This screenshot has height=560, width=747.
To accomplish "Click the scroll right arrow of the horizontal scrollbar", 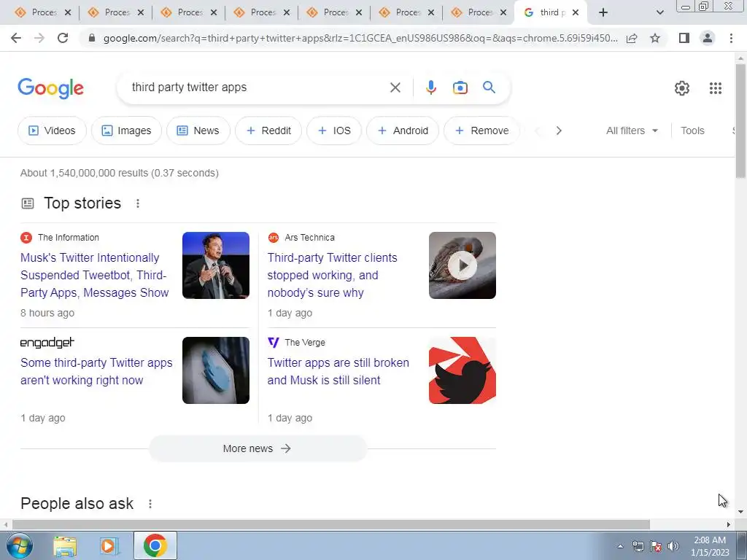I will (729, 524).
